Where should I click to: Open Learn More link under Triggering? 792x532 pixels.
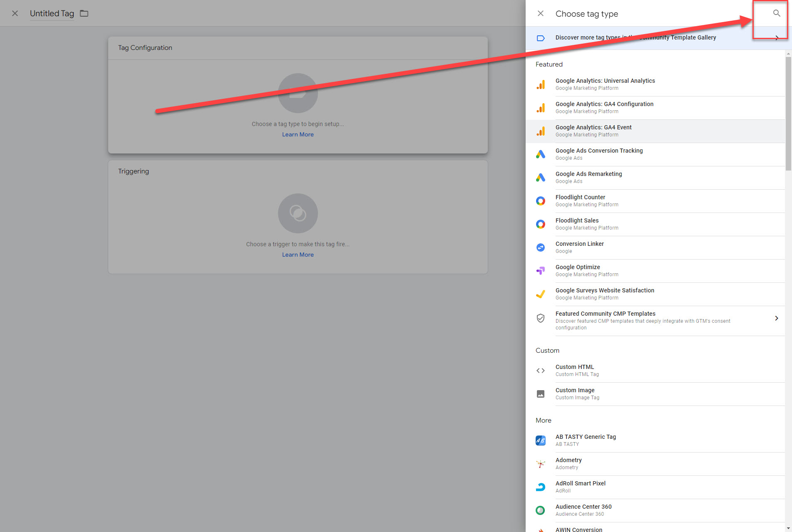(298, 255)
